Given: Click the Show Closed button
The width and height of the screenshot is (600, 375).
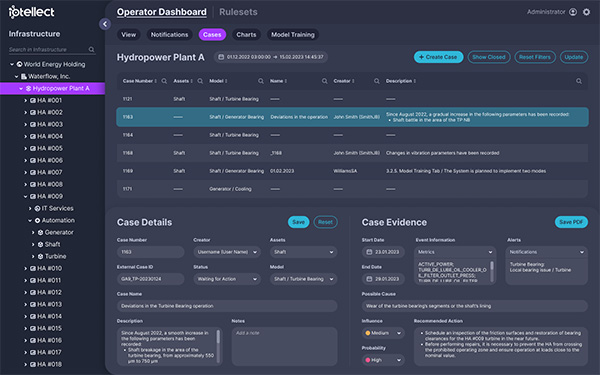Looking at the screenshot, I should (x=489, y=57).
